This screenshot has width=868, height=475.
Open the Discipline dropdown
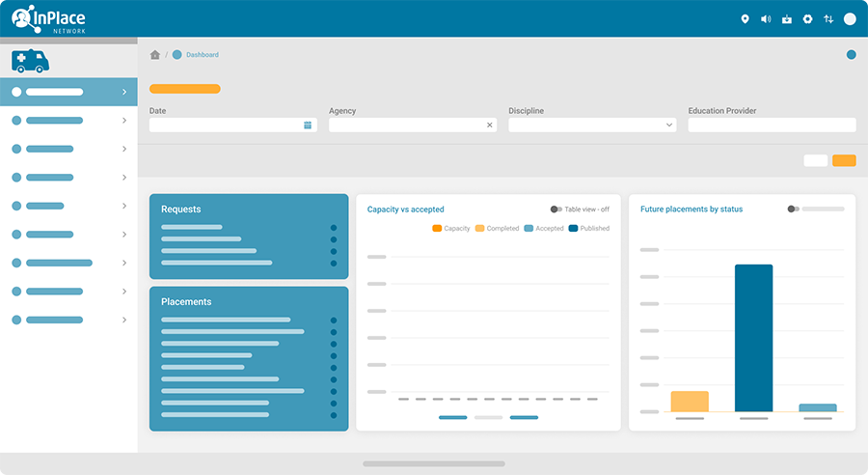click(x=592, y=125)
